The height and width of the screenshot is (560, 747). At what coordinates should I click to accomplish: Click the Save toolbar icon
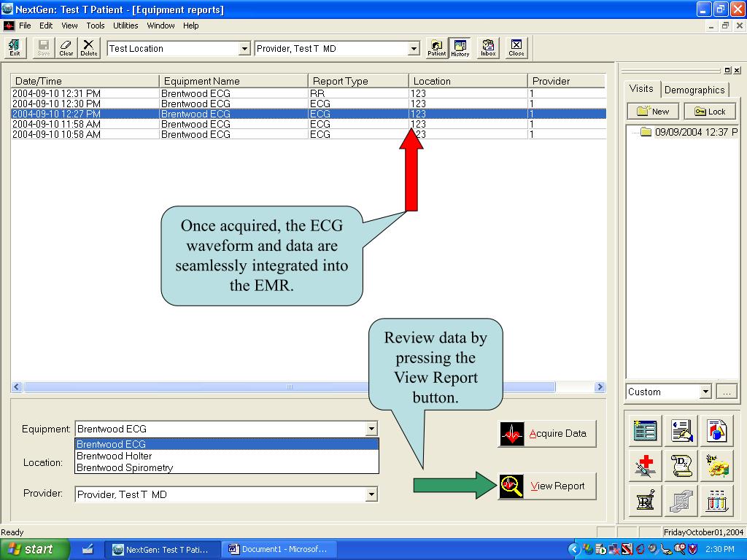click(43, 48)
